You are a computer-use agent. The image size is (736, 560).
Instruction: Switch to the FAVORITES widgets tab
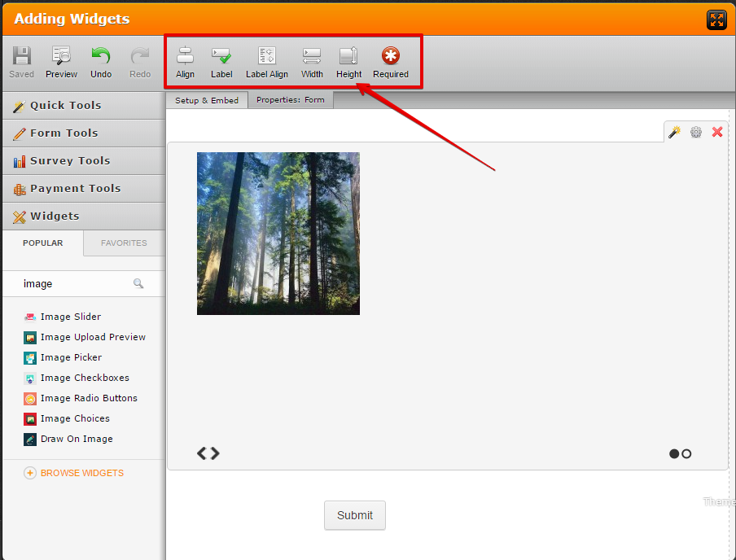(x=124, y=243)
